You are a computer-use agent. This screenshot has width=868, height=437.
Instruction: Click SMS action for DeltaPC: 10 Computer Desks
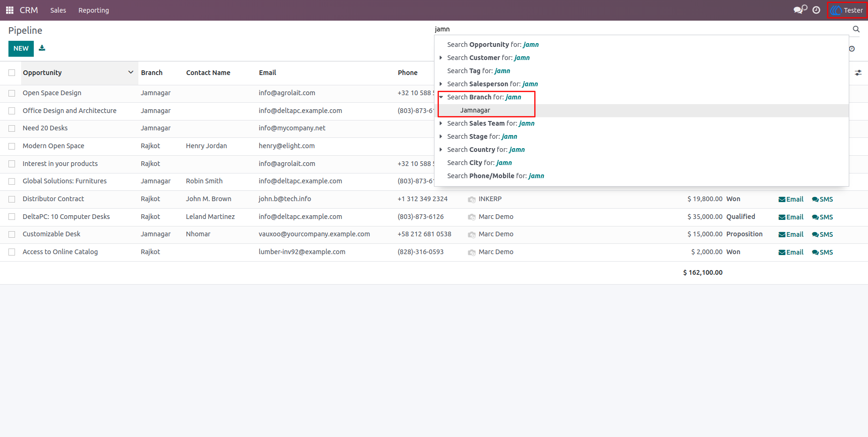pos(822,217)
